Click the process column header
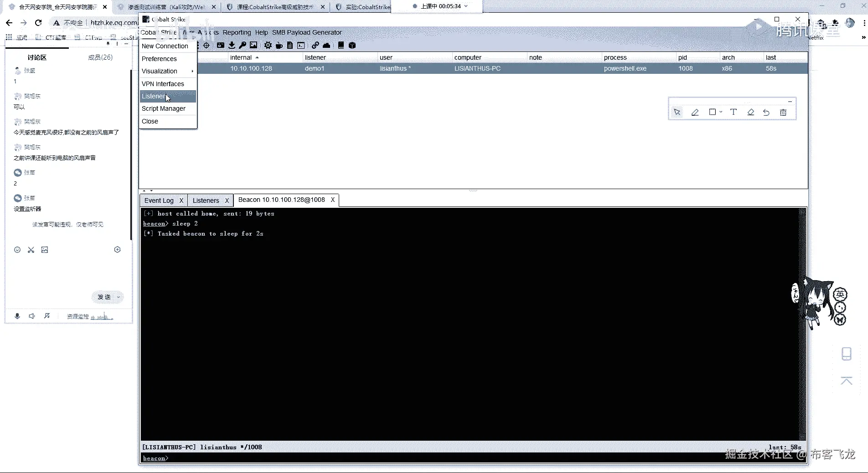 pyautogui.click(x=639, y=57)
